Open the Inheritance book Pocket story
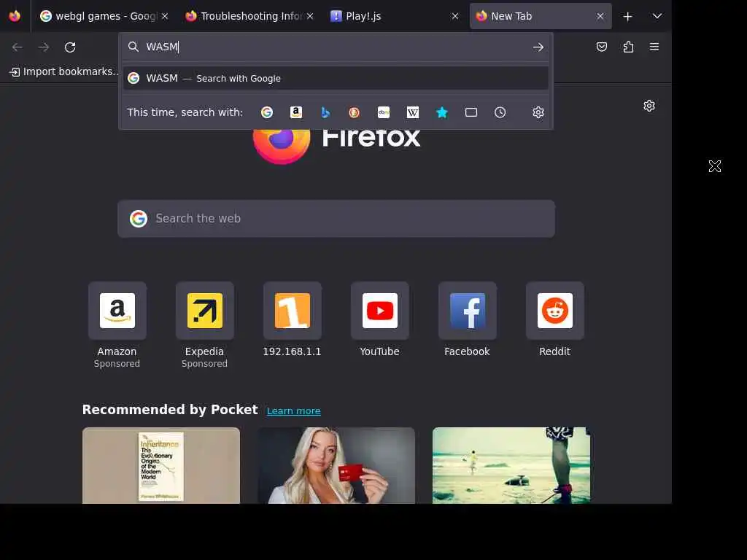This screenshot has height=560, width=747. 161,465
